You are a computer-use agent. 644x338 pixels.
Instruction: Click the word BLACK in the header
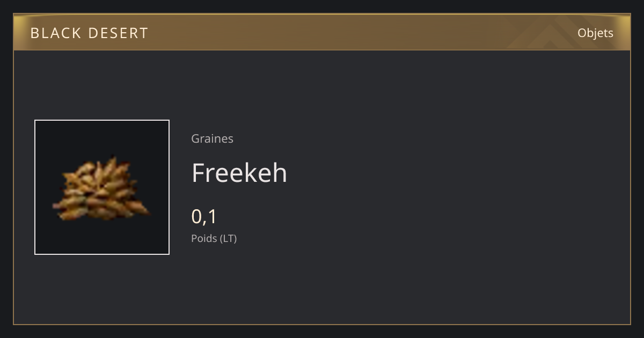tap(56, 33)
